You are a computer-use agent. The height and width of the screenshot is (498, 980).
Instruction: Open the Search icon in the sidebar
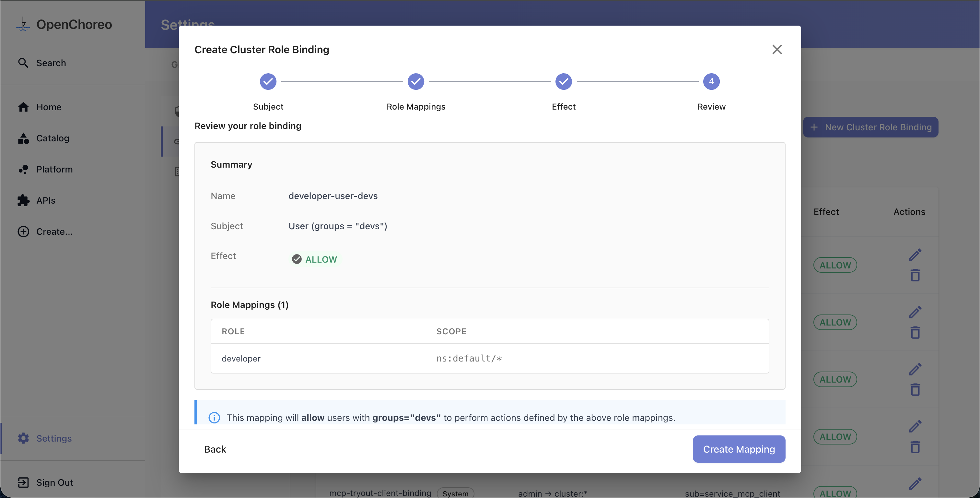[23, 63]
